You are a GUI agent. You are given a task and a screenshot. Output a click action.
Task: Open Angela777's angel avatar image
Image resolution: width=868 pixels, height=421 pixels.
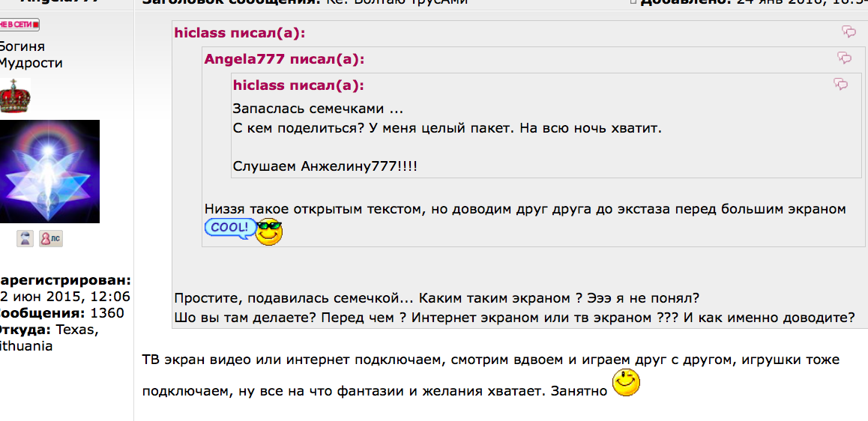pyautogui.click(x=49, y=171)
